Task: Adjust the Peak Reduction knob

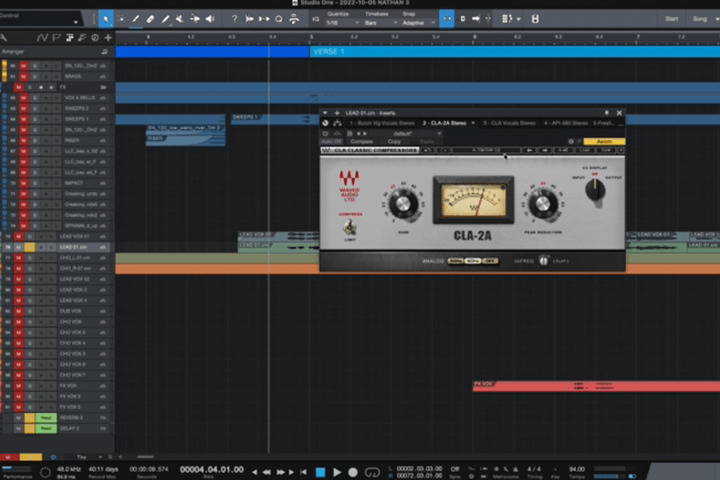Action: point(543,204)
